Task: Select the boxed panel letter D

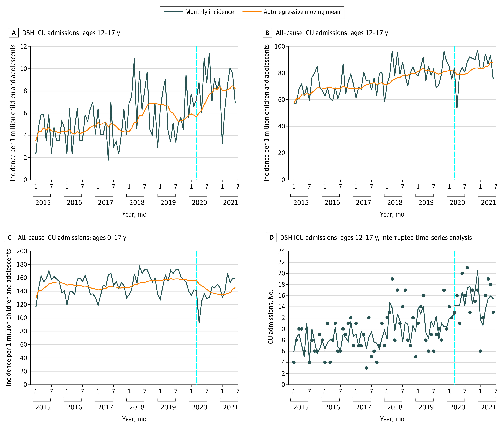Action: coord(272,237)
